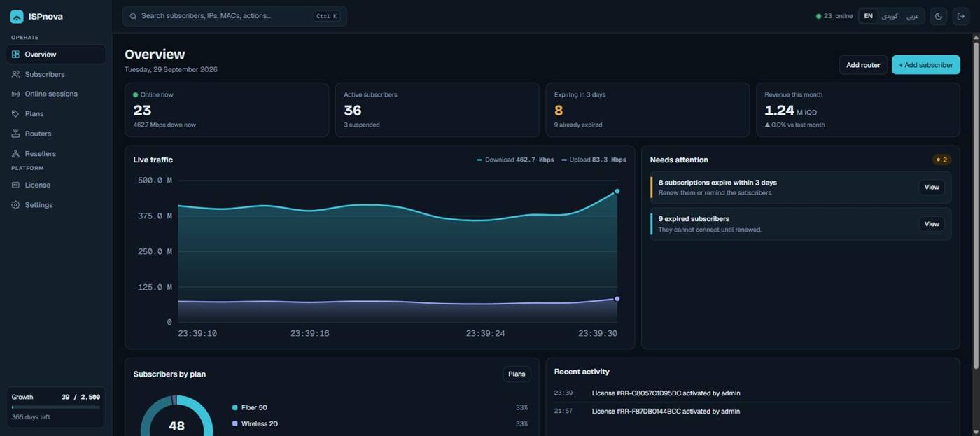The image size is (980, 436).
Task: Navigate to Routers
Action: pos(56,134)
